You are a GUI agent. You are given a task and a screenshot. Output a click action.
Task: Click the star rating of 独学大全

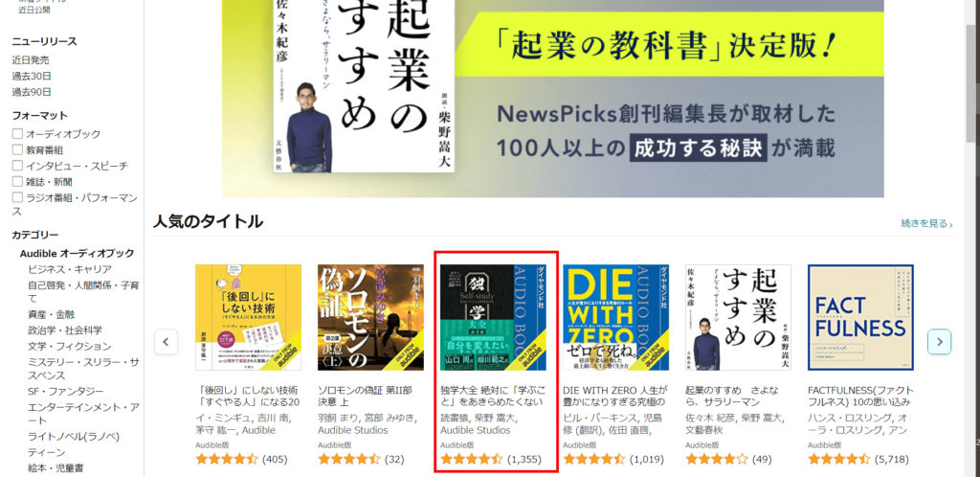pos(472,460)
